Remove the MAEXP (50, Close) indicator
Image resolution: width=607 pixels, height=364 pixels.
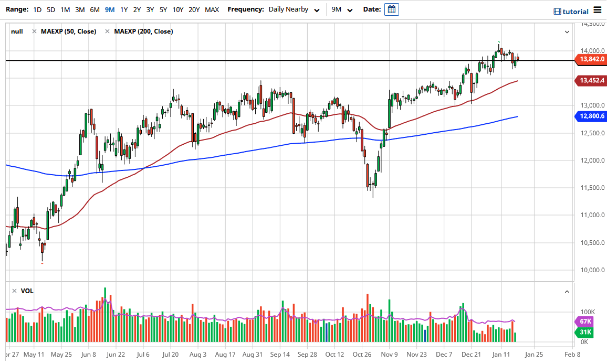click(x=35, y=31)
